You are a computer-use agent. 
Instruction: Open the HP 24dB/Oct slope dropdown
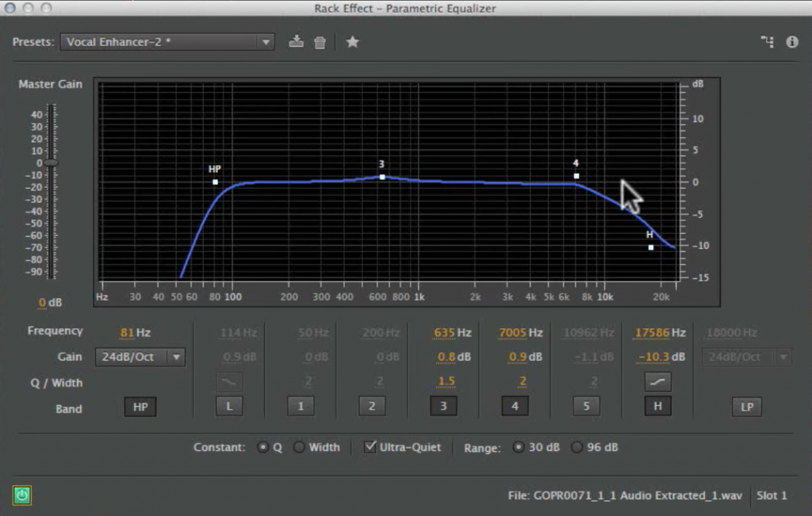pyautogui.click(x=140, y=357)
